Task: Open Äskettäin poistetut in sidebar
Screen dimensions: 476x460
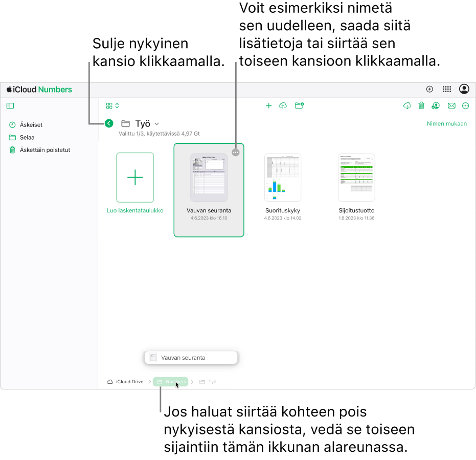Action: (39, 150)
